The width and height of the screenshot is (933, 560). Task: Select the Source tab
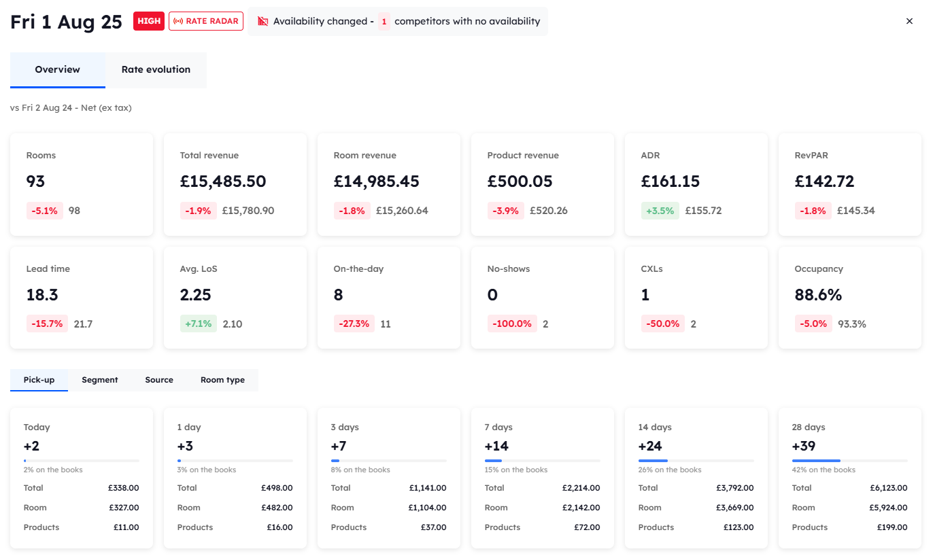[x=159, y=380]
